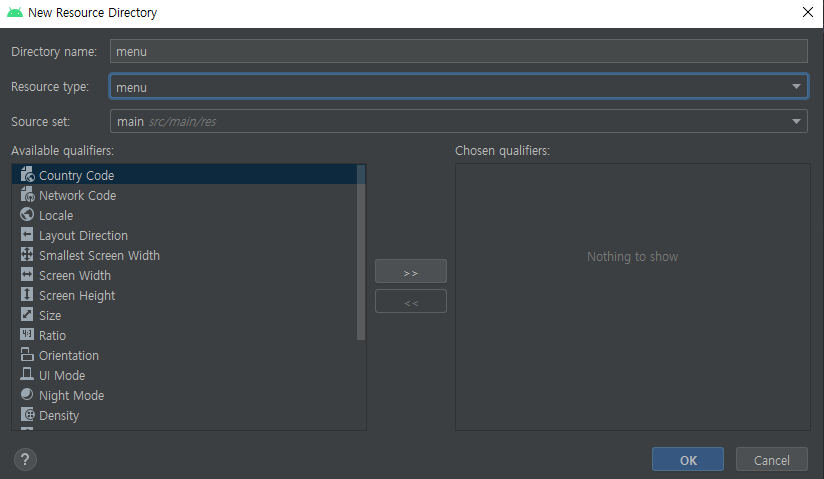Click the Country Code qualifier icon
This screenshot has height=479, width=824.
tap(27, 174)
